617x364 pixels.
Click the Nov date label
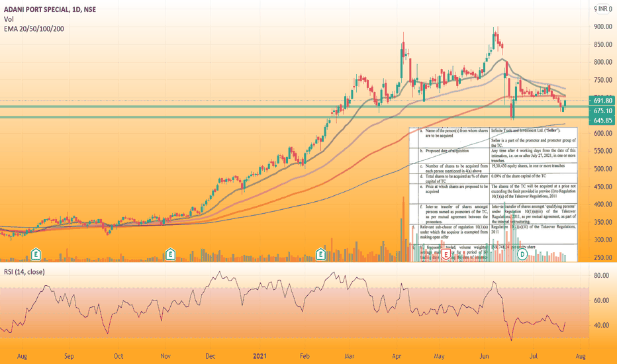click(166, 356)
